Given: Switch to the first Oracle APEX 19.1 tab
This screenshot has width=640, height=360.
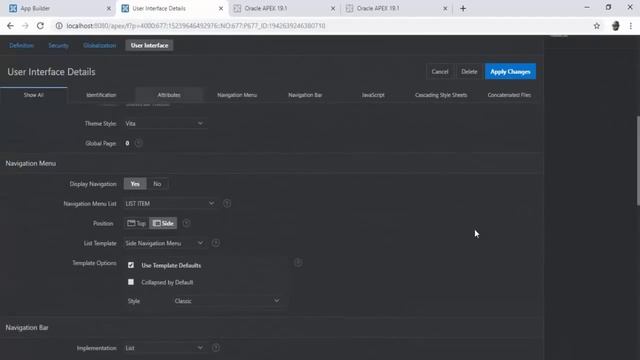Looking at the screenshot, I should (284, 8).
